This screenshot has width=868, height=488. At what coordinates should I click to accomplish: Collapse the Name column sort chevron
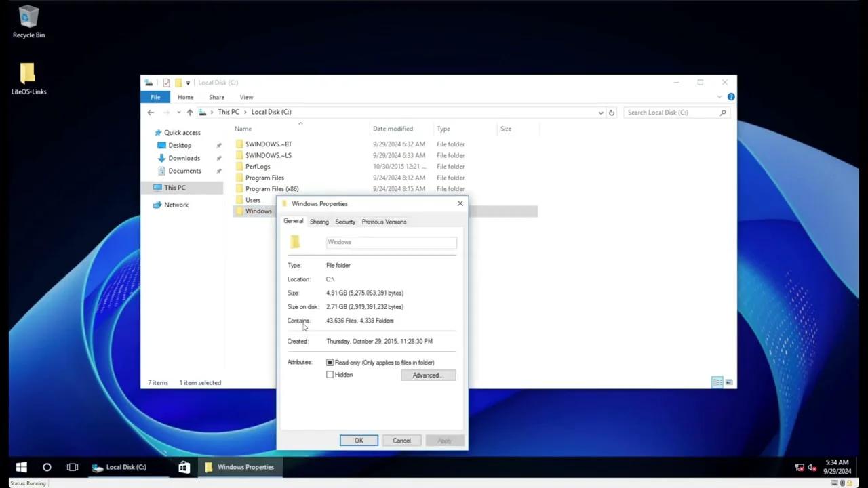[x=300, y=123]
